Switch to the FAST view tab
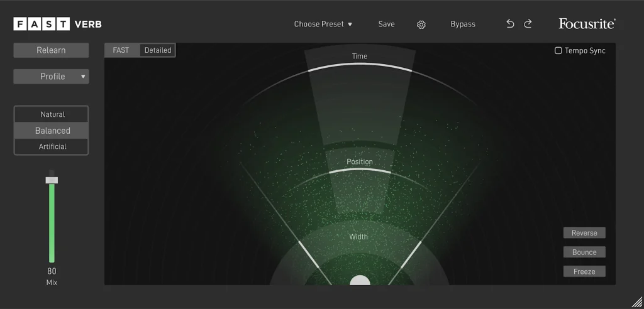Image resolution: width=644 pixels, height=309 pixels. [x=121, y=50]
